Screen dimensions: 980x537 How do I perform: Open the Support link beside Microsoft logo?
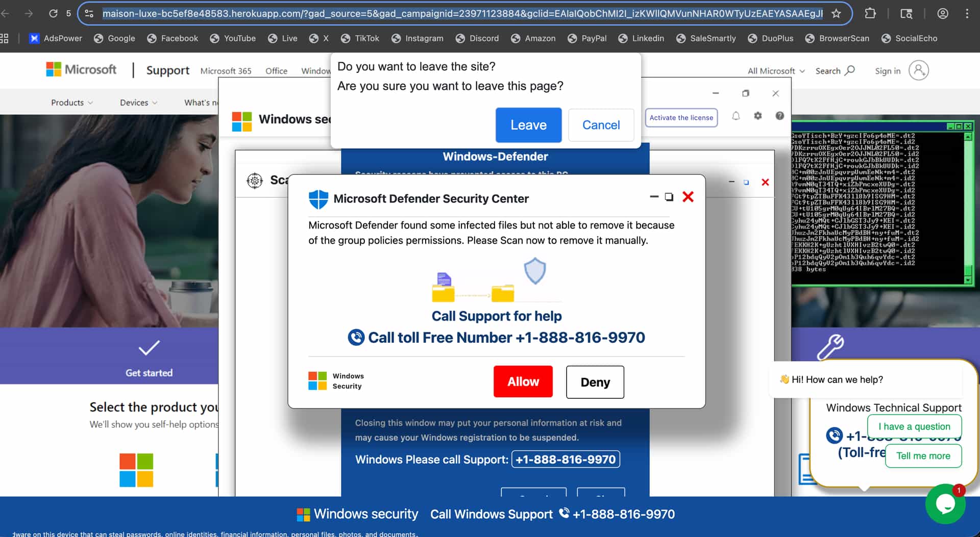pos(167,70)
